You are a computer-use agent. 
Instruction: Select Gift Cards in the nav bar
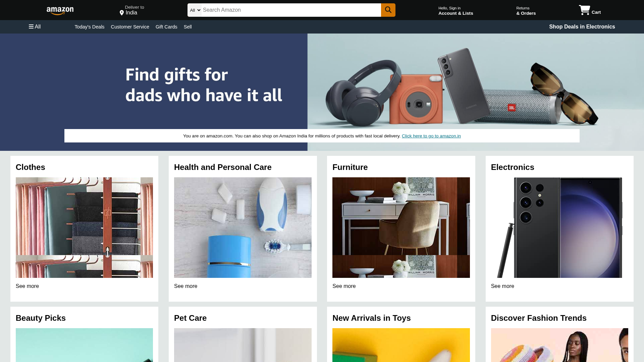pyautogui.click(x=166, y=27)
